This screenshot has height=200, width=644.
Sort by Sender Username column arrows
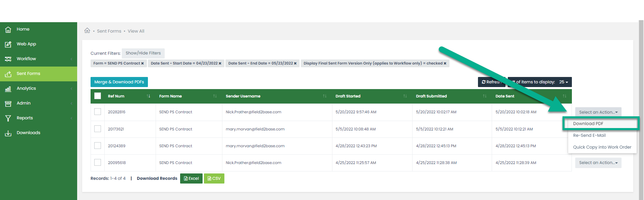pyautogui.click(x=325, y=96)
